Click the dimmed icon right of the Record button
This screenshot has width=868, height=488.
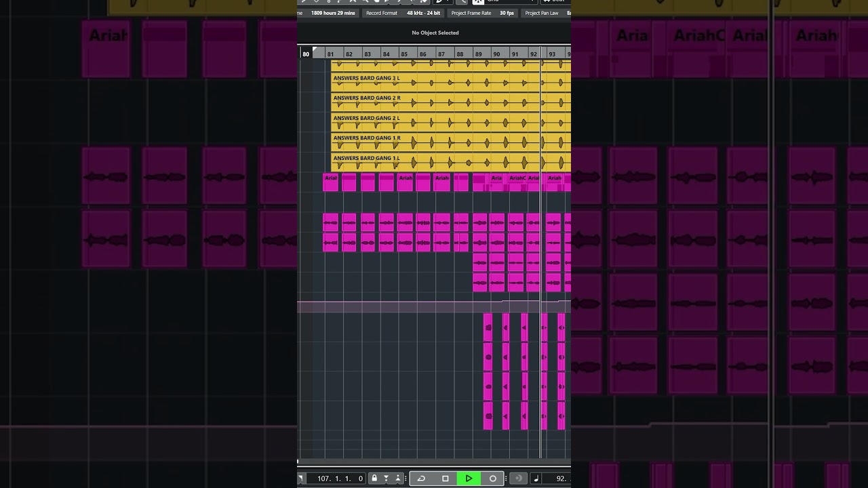[x=518, y=479]
